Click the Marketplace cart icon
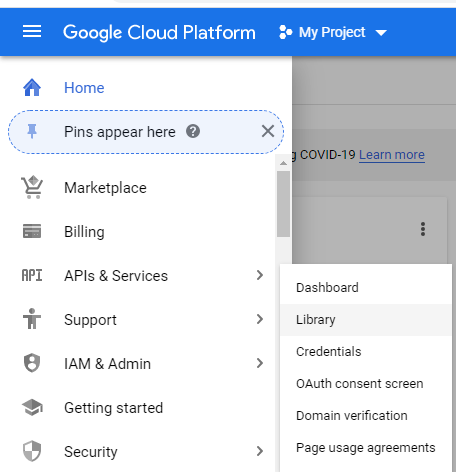 (x=32, y=187)
